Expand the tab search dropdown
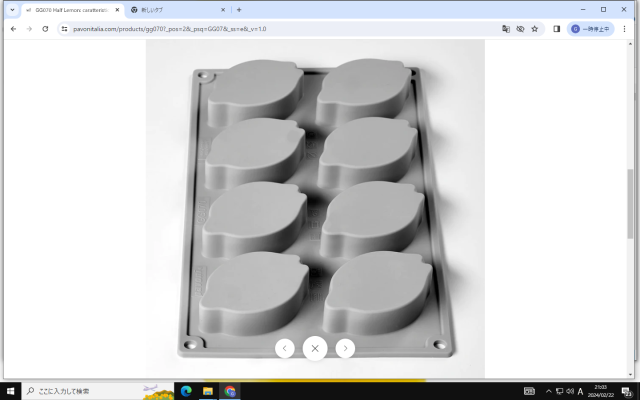This screenshot has width=640, height=400. 11,9
